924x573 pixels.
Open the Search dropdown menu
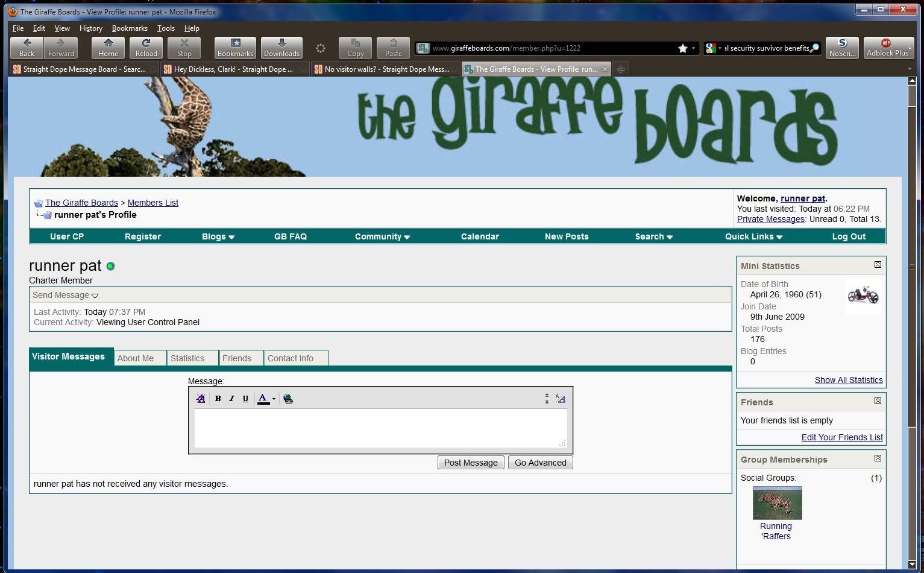pyautogui.click(x=653, y=236)
